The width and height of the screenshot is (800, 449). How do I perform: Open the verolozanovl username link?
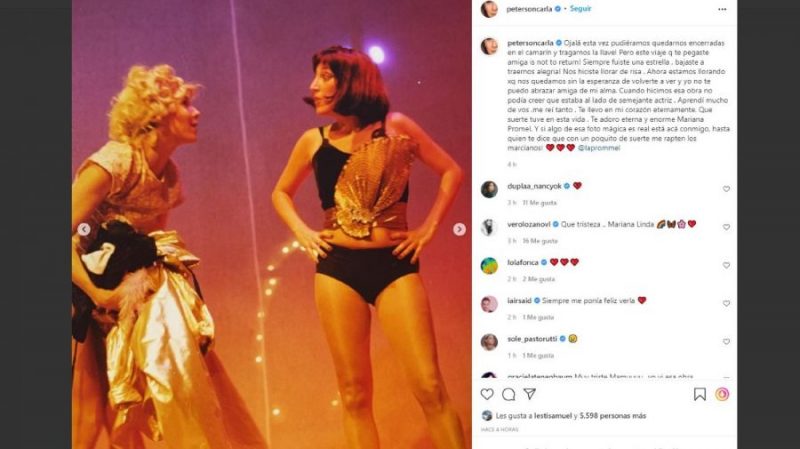(529, 224)
